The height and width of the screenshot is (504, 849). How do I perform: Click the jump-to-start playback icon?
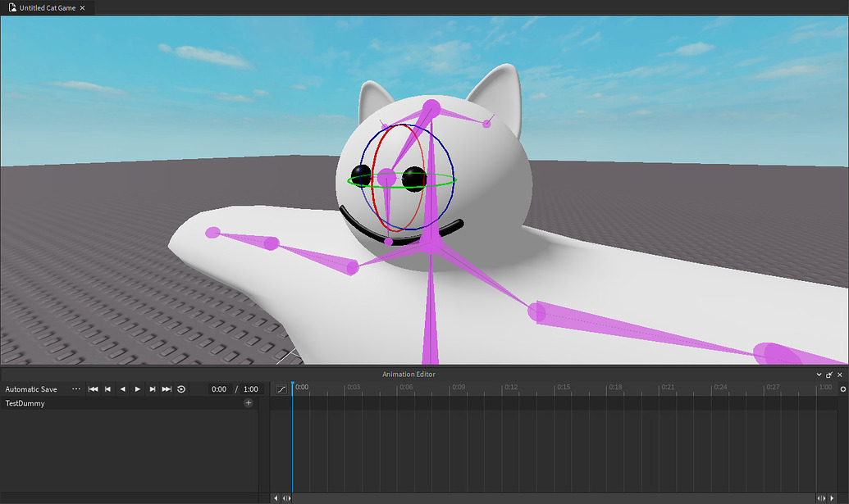click(93, 388)
